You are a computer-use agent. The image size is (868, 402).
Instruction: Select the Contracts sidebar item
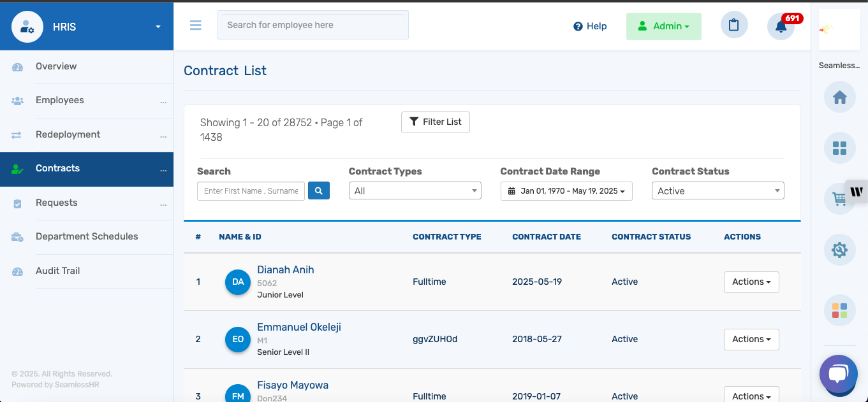(87, 169)
